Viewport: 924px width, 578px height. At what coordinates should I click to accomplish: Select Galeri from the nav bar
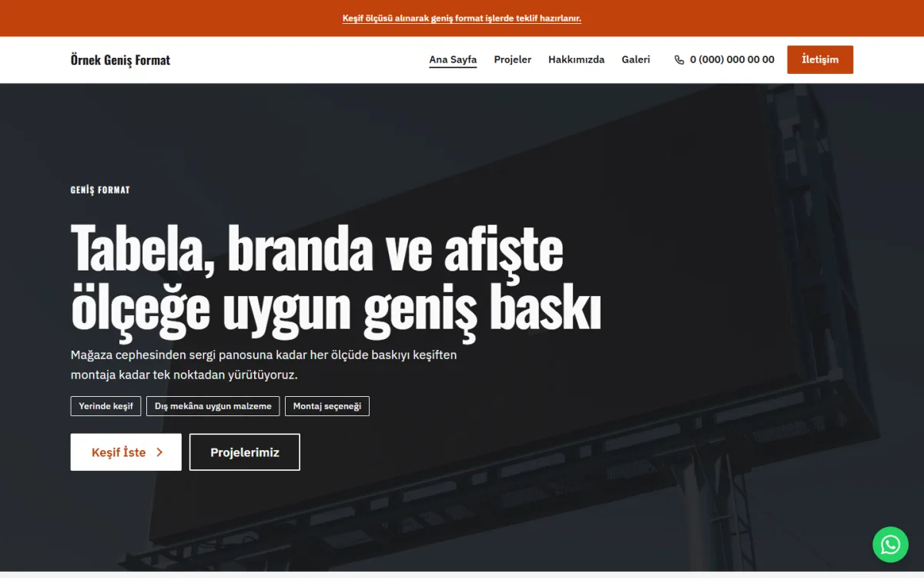(636, 59)
